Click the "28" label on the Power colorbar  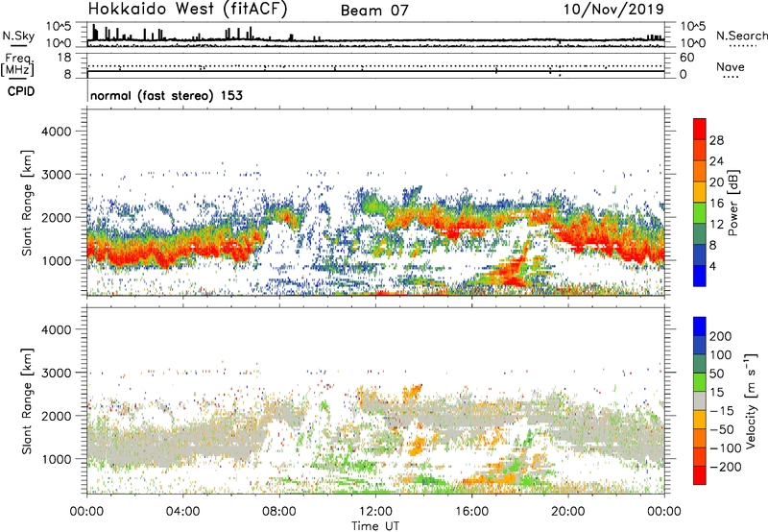pyautogui.click(x=716, y=140)
